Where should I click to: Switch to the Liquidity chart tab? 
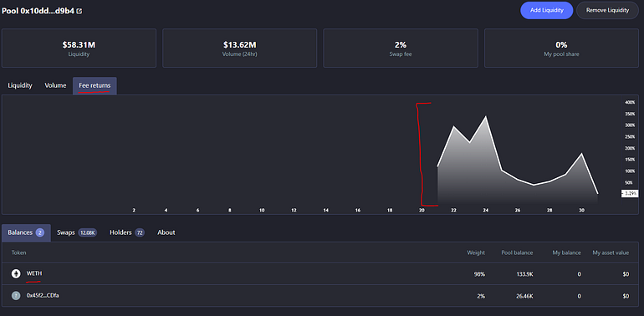tap(20, 85)
